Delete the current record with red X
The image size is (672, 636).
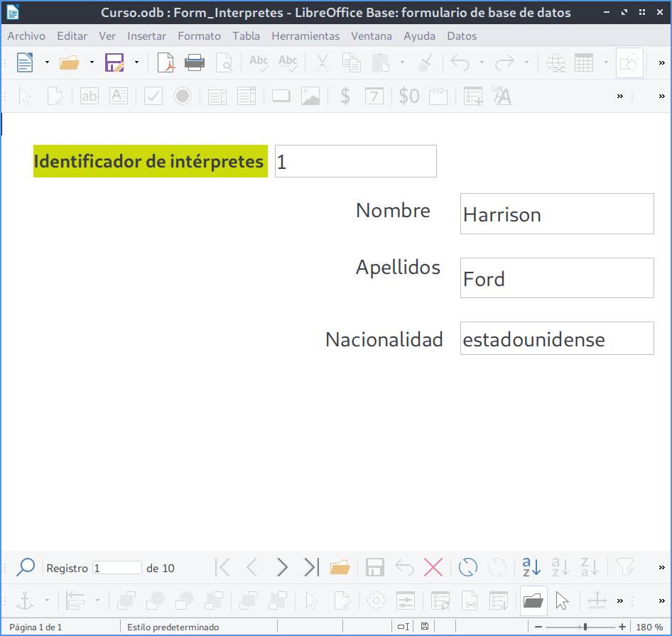(x=433, y=567)
